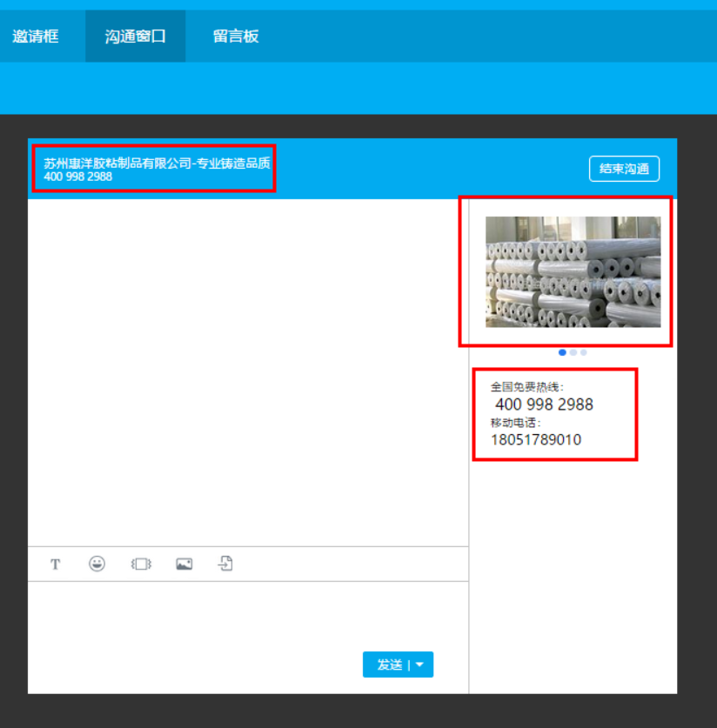Send the message with 发送 button

click(x=392, y=664)
